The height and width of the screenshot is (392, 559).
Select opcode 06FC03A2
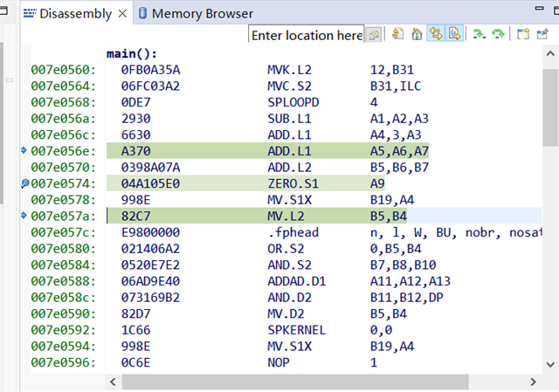150,86
